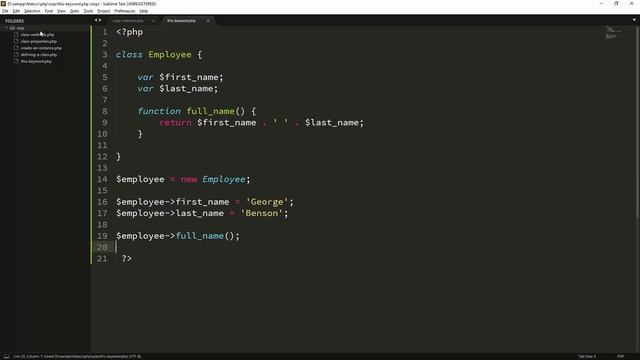
Task: Open the Find menu
Action: point(49,11)
